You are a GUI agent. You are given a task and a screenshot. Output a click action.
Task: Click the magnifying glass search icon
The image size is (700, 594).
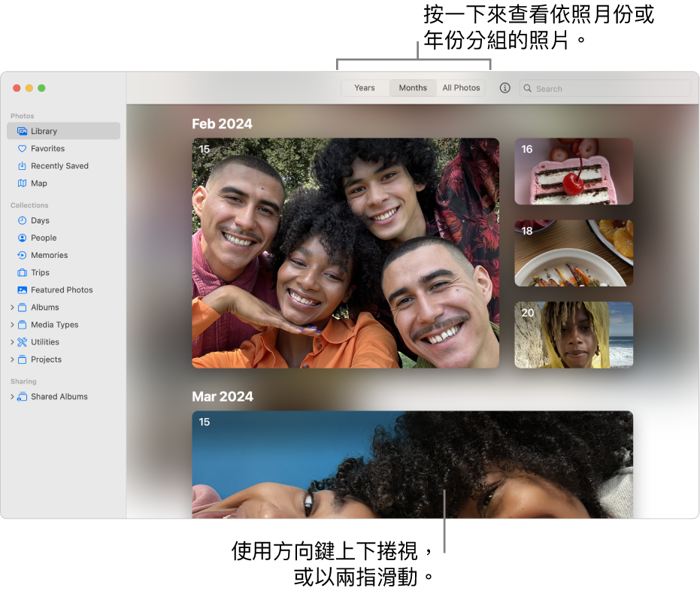(527, 89)
